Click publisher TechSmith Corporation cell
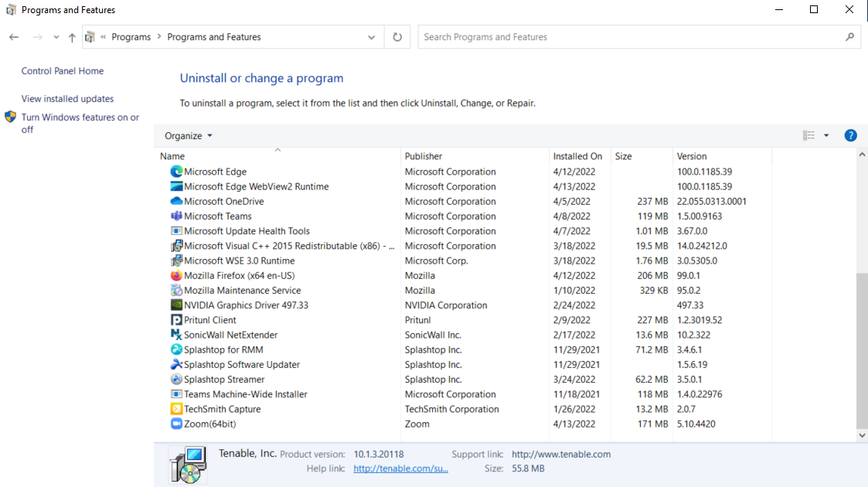 coord(451,409)
